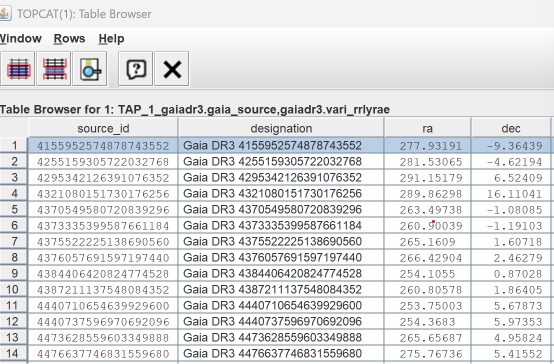Select ra value 277.93191 in row 1

(x=428, y=145)
